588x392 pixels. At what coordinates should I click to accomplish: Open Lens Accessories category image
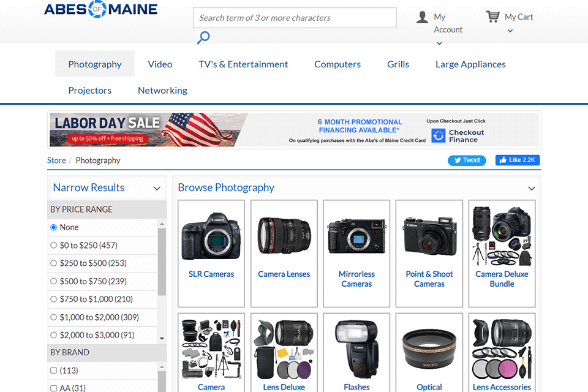point(502,349)
